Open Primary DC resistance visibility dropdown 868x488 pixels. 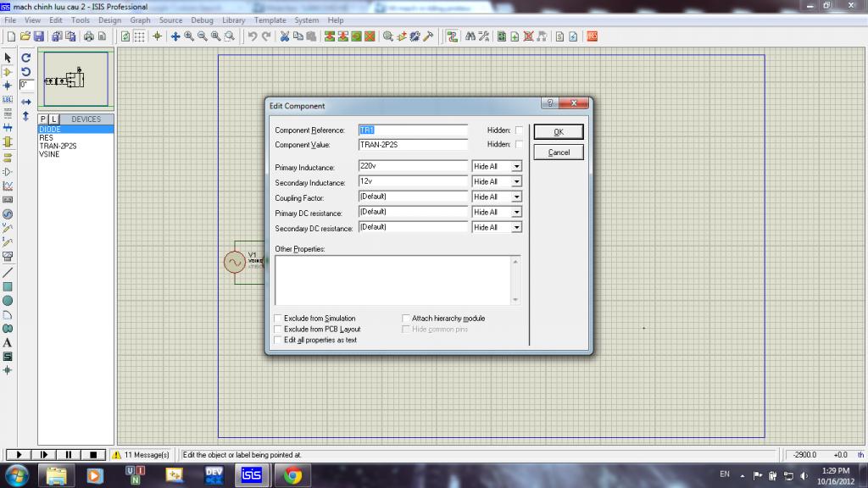[516, 213]
